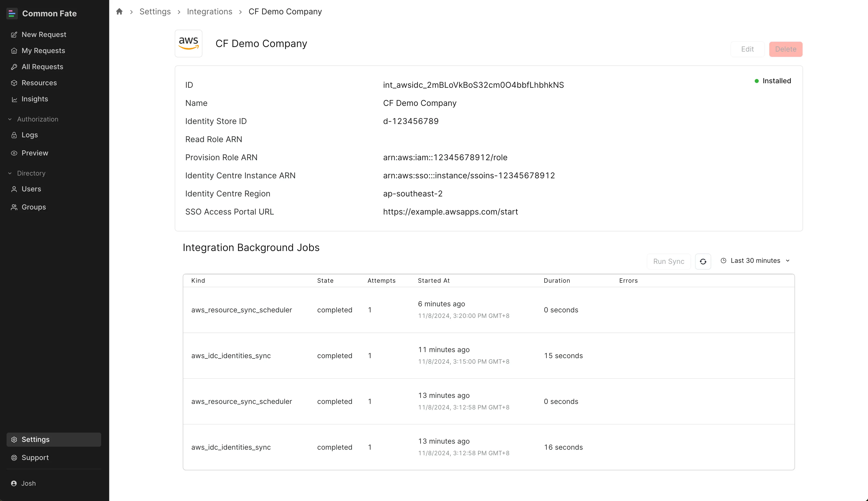The height and width of the screenshot is (501, 868).
Task: Open the Insights chart page
Action: coord(34,99)
